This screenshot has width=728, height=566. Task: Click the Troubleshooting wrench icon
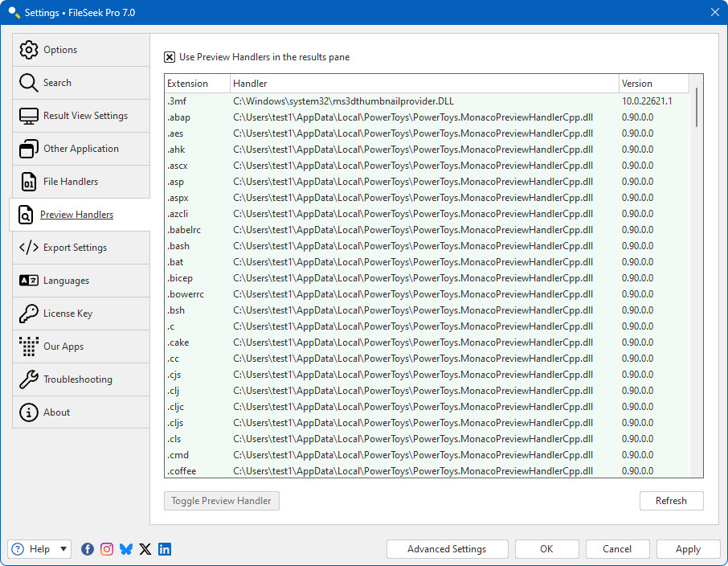(x=28, y=379)
